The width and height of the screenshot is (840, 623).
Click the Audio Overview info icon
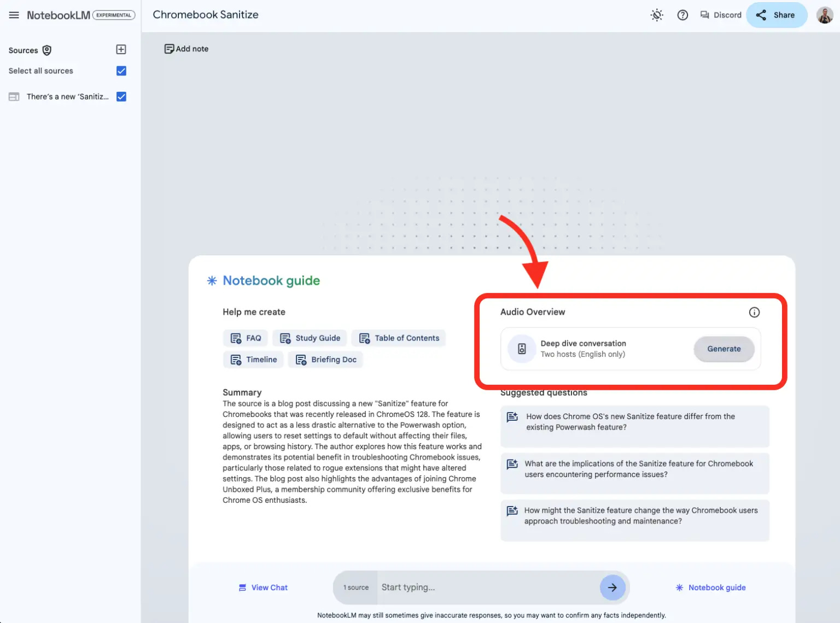pyautogui.click(x=754, y=313)
